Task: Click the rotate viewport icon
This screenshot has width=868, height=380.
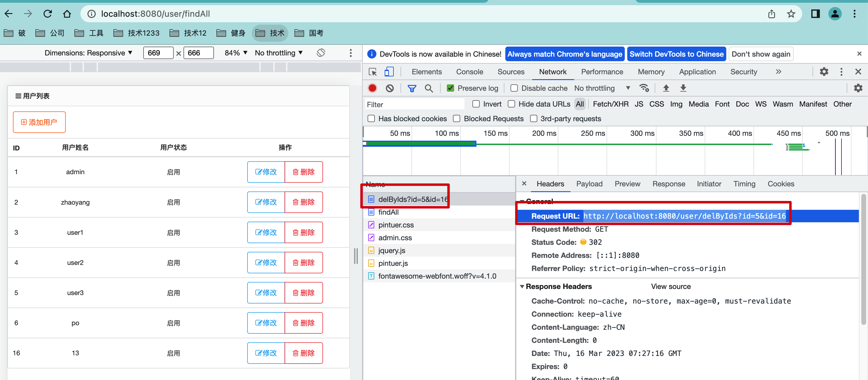Action: pyautogui.click(x=321, y=53)
